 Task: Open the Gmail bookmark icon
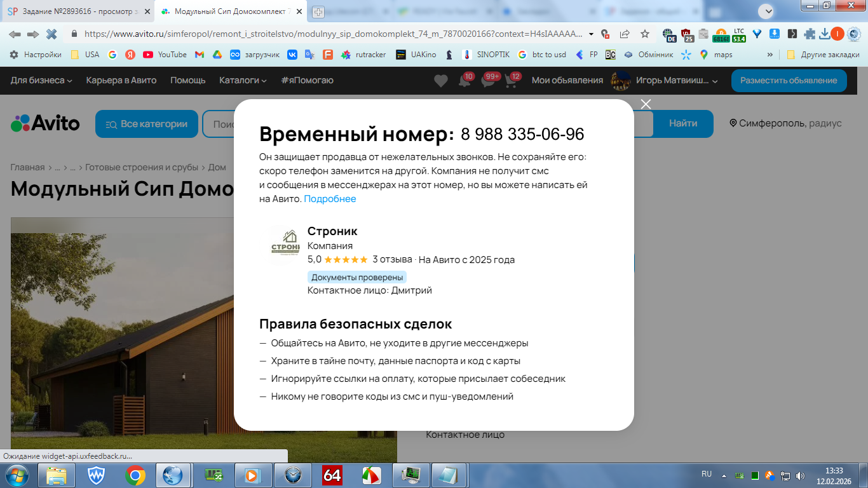(200, 55)
